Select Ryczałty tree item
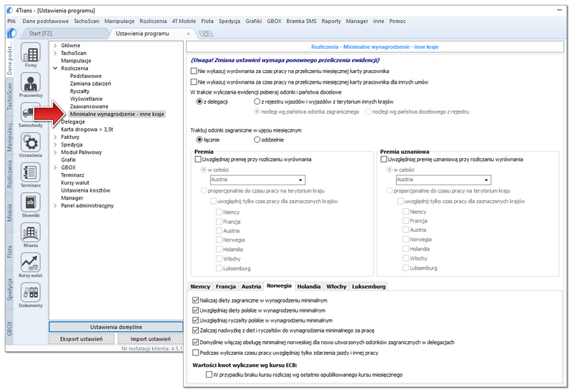The image size is (572, 392). point(79,92)
